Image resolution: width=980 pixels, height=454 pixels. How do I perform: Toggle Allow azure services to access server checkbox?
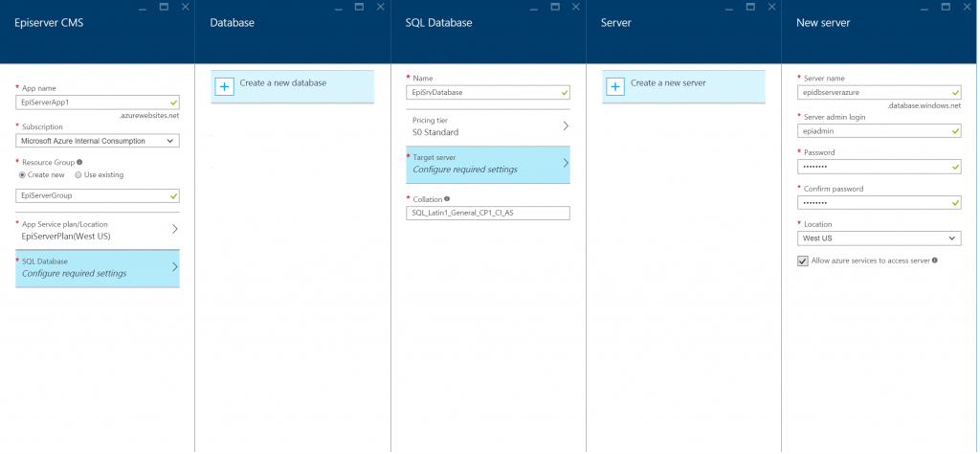(802, 260)
